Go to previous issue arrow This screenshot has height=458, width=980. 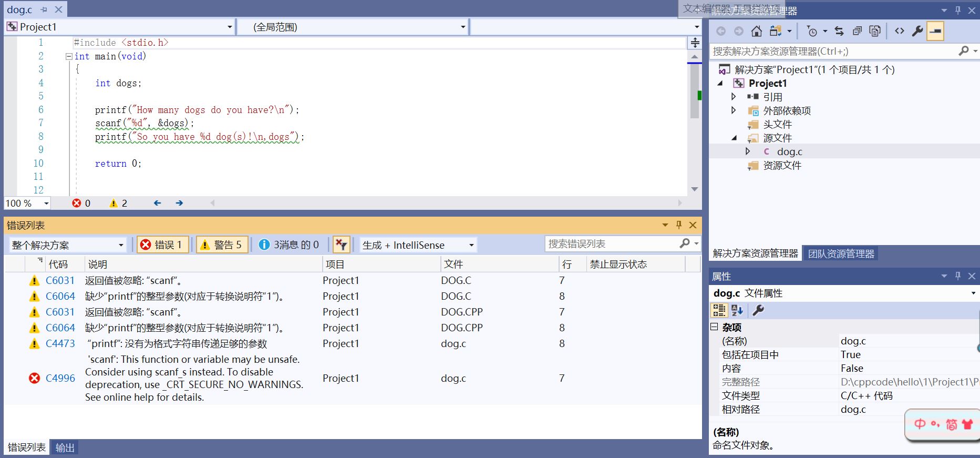click(x=157, y=203)
